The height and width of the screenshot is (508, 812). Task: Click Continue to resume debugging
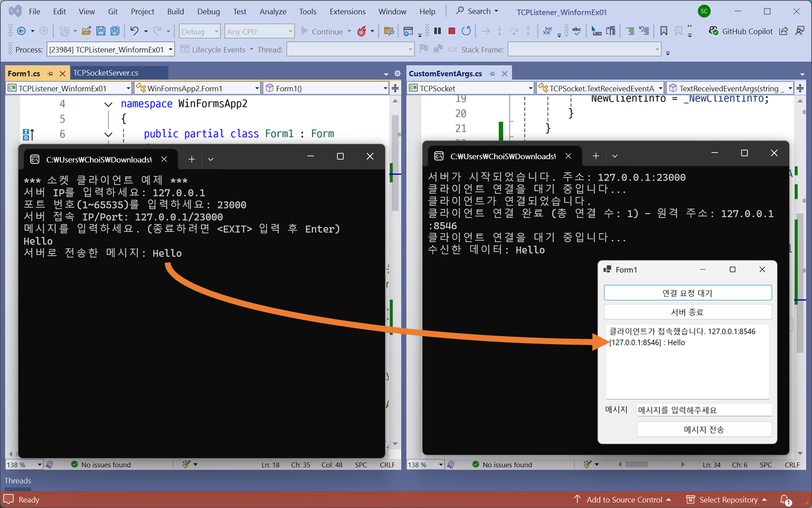pyautogui.click(x=322, y=31)
